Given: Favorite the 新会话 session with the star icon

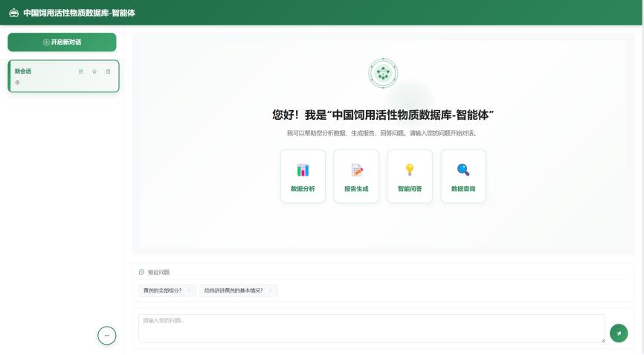Looking at the screenshot, I should [x=94, y=71].
